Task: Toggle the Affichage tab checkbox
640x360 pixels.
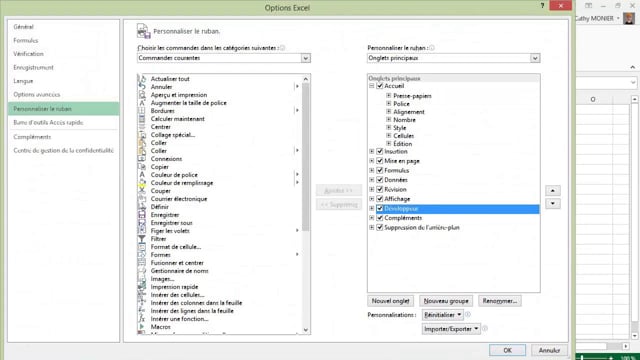Action: (380, 199)
